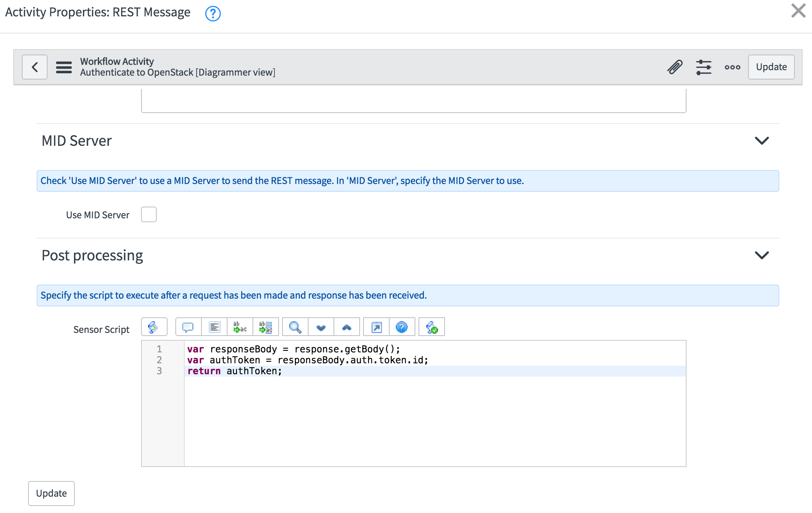Click the Replace icon in script toolbar
The image size is (812, 513).
tap(240, 327)
